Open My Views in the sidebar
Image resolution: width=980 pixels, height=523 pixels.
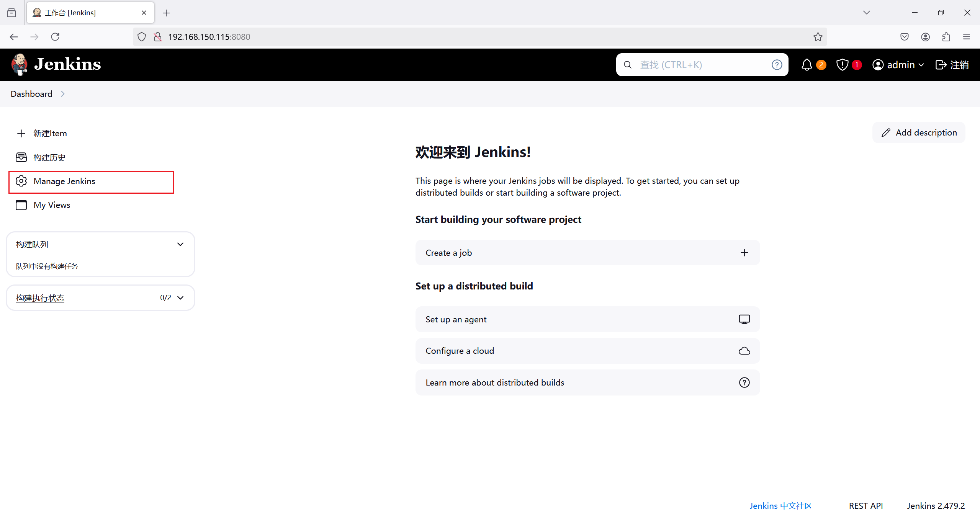[52, 205]
